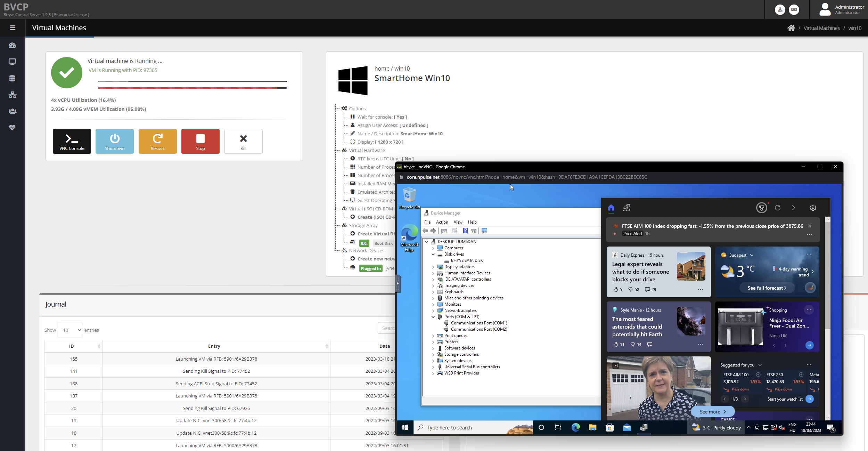
Task: Click Device Manager Help toolbar icon
Action: (465, 231)
